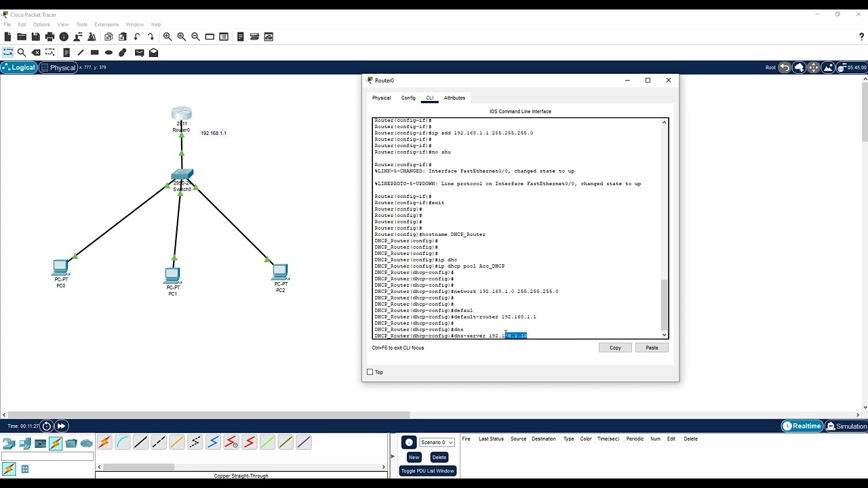868x488 pixels.
Task: Open the Config tab in Router0 window
Action: pos(408,98)
